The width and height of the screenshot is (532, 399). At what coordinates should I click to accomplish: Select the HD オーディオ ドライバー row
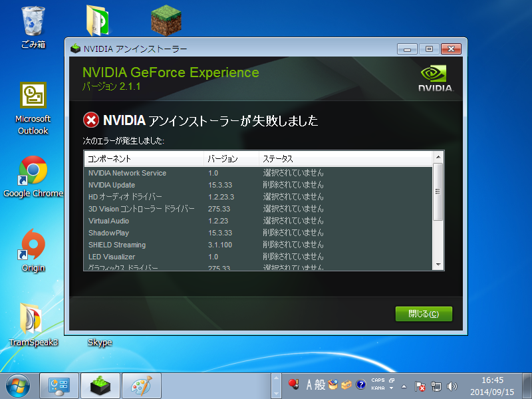tap(258, 197)
